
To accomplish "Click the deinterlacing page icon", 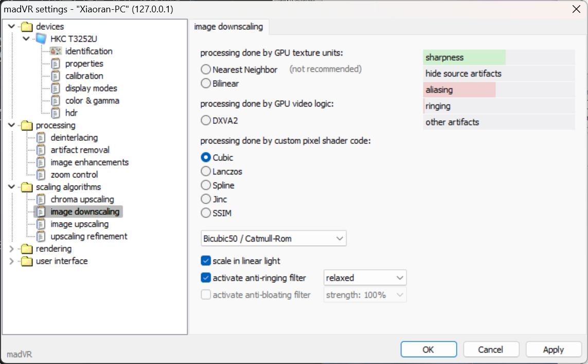I will click(41, 138).
